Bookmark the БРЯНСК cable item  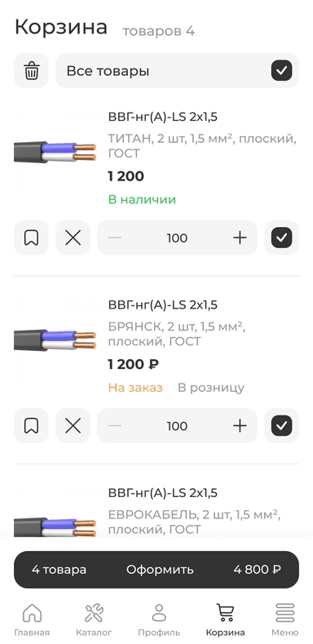[31, 426]
